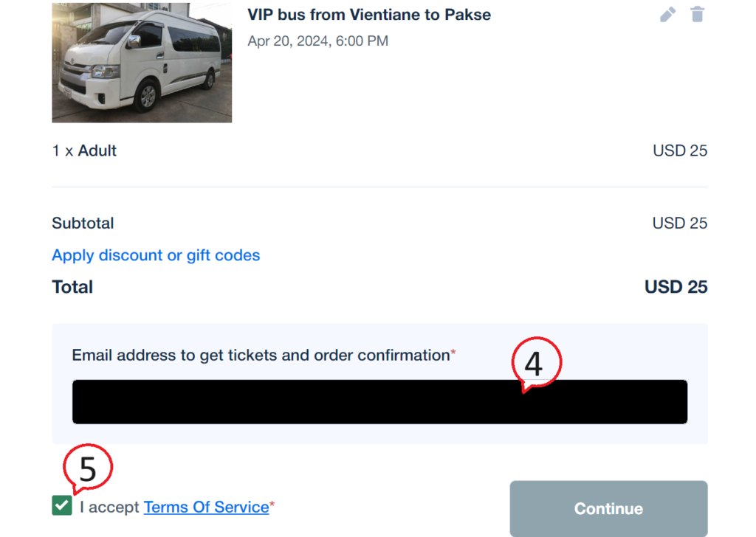This screenshot has width=756, height=537.
Task: Click the bold Total label
Action: 72,287
